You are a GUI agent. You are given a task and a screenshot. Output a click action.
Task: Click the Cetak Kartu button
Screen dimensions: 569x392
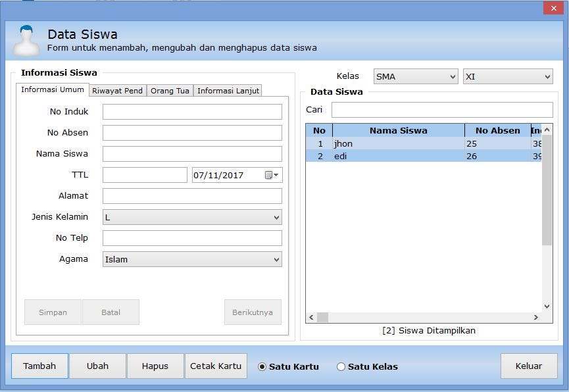coord(216,366)
